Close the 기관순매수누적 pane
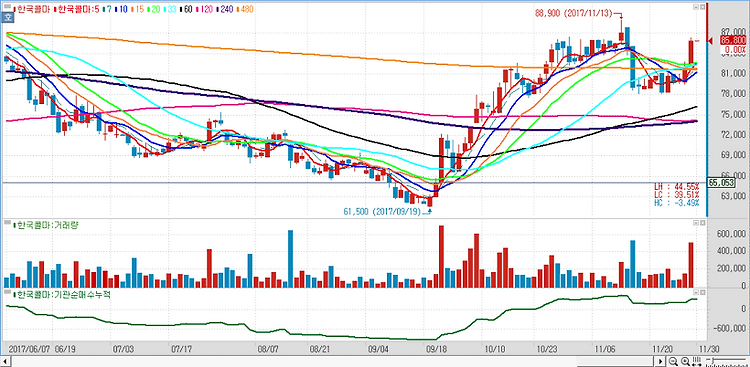Image resolution: width=750 pixels, height=367 pixels. [x=703, y=292]
